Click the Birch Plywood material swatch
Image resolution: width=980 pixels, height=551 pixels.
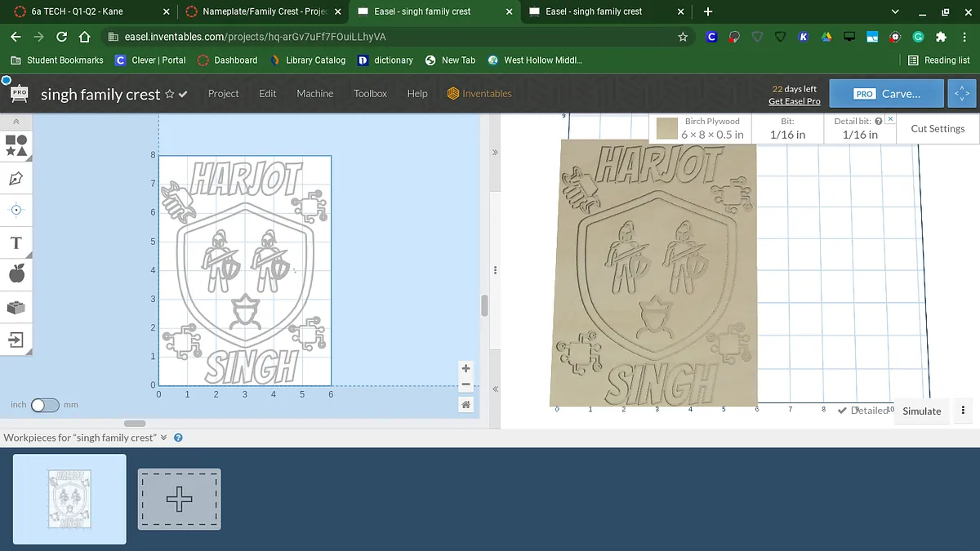667,129
